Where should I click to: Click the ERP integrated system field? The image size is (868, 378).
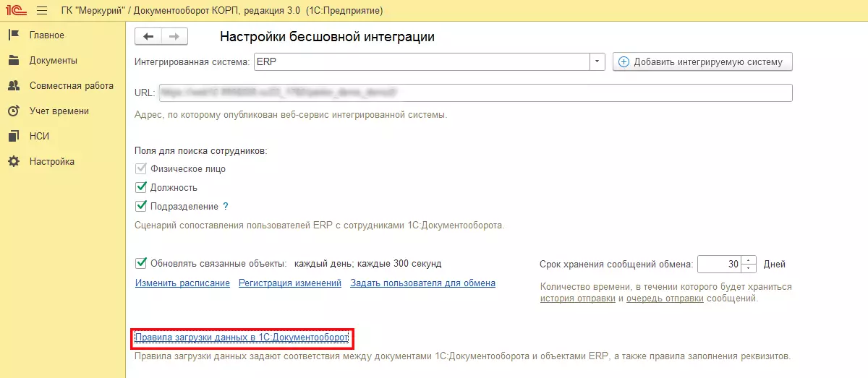coord(422,62)
